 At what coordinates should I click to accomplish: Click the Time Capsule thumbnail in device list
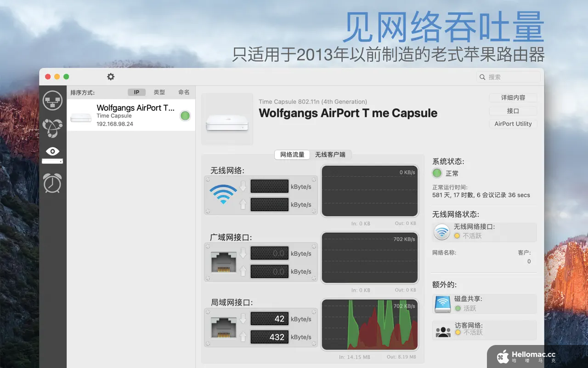(81, 118)
